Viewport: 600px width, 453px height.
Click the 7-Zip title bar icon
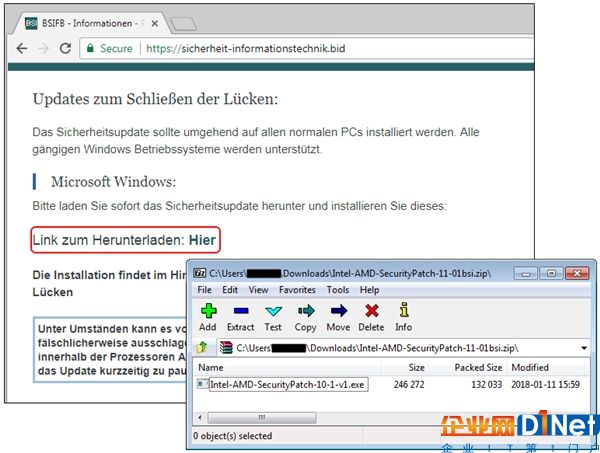(x=200, y=273)
